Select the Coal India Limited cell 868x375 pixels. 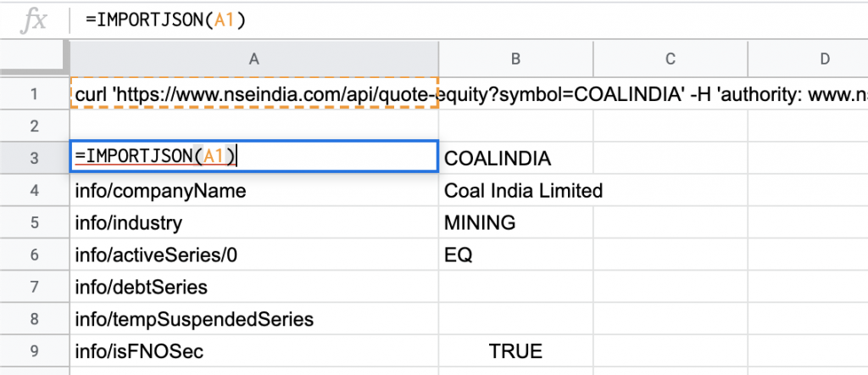tap(515, 191)
